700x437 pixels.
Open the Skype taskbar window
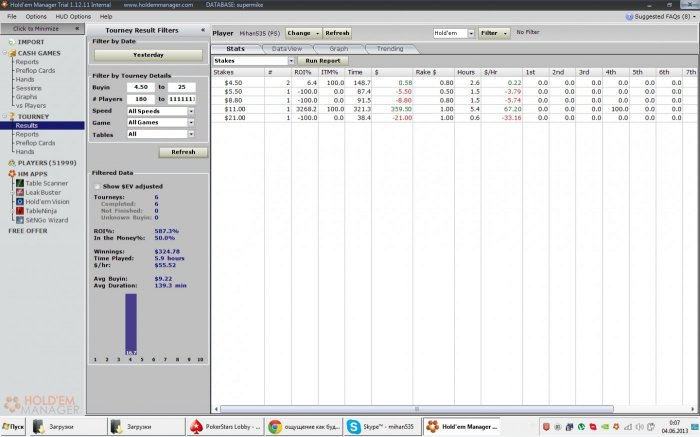click(x=382, y=427)
